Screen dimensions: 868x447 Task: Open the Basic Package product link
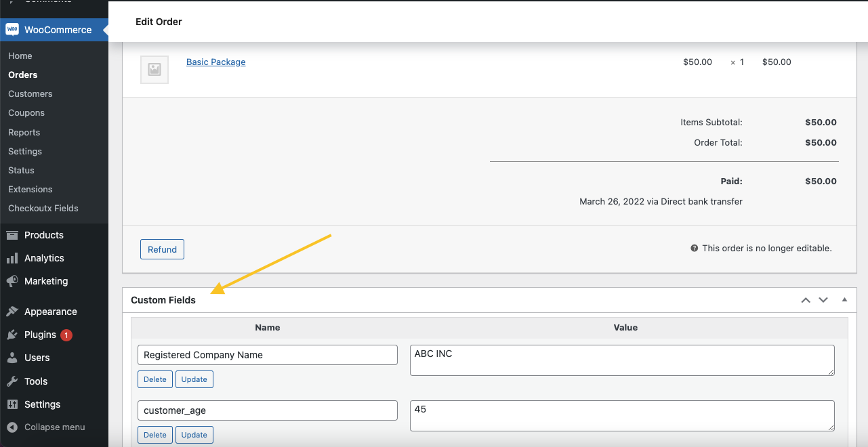click(x=215, y=62)
